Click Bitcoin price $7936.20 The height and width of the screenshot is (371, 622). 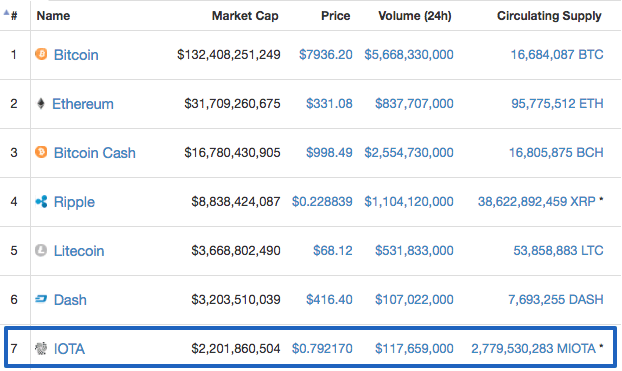(326, 54)
